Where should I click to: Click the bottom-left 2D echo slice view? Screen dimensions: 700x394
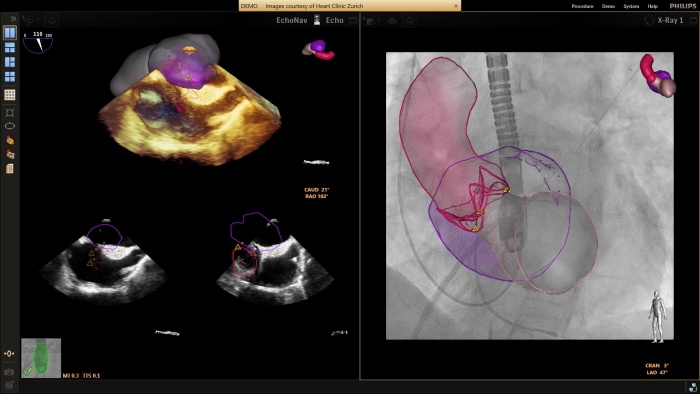point(104,263)
